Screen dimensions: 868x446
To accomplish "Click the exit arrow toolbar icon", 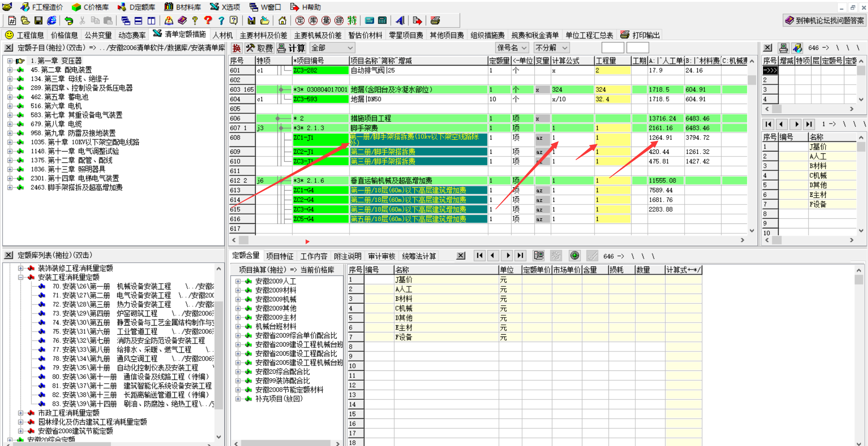I will click(417, 21).
